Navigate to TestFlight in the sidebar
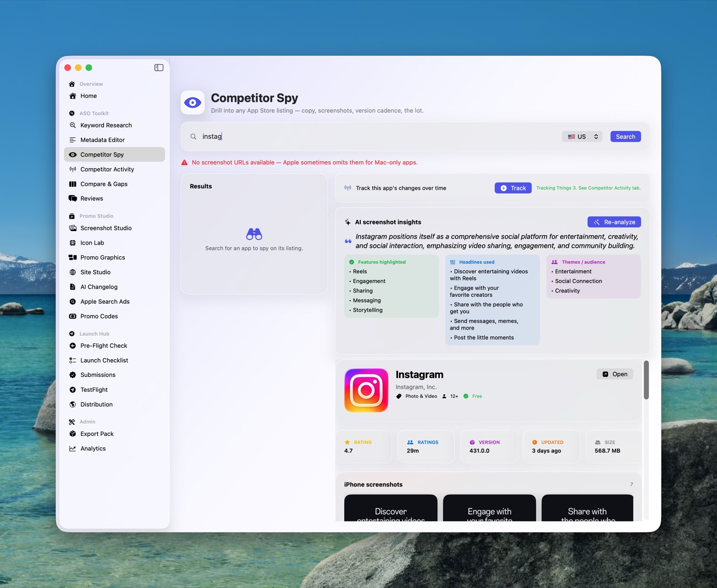This screenshot has width=717, height=588. [x=114, y=390]
